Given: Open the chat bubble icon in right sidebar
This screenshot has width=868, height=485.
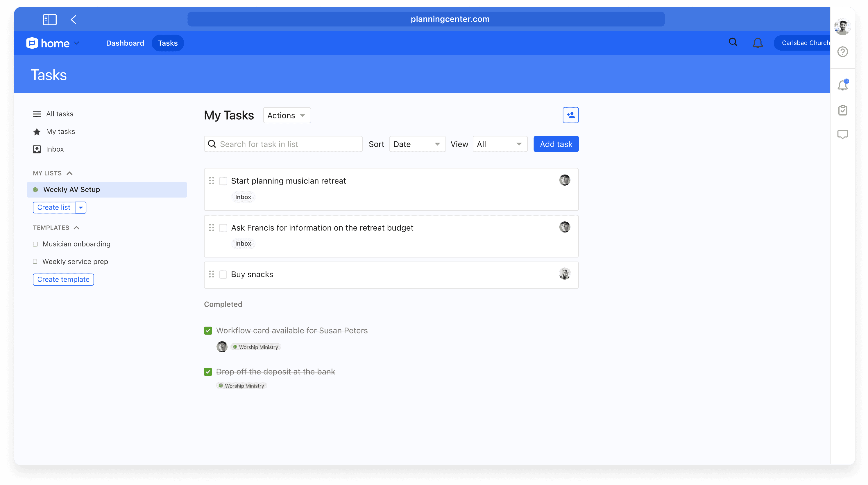Looking at the screenshot, I should [842, 134].
